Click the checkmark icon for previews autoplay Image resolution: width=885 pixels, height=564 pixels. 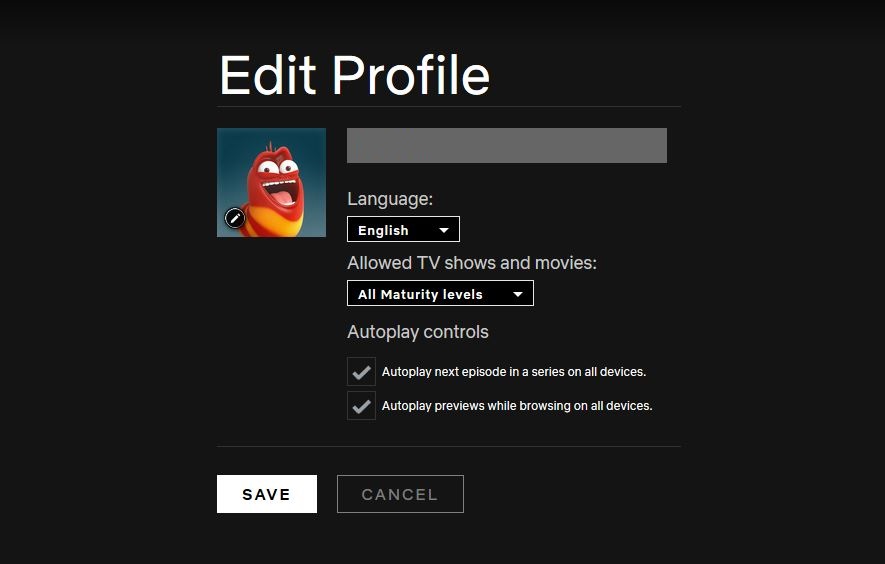click(x=361, y=406)
